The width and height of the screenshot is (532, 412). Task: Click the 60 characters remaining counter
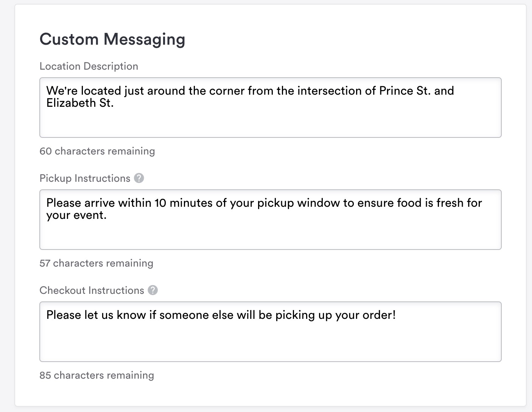(x=97, y=151)
